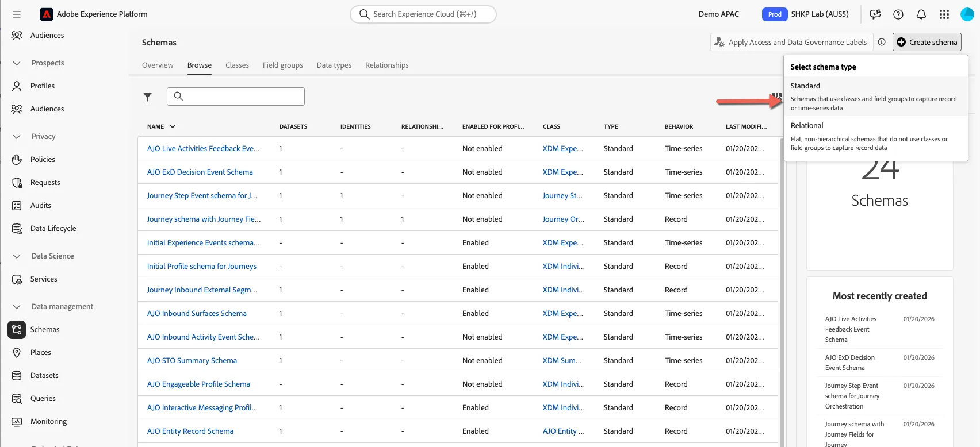Click Apply Access and Data Governance Labels

click(x=791, y=42)
